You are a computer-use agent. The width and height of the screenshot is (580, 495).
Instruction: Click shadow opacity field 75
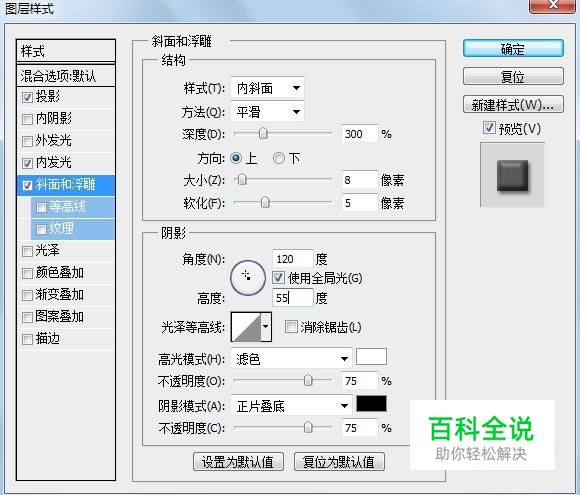click(x=360, y=428)
